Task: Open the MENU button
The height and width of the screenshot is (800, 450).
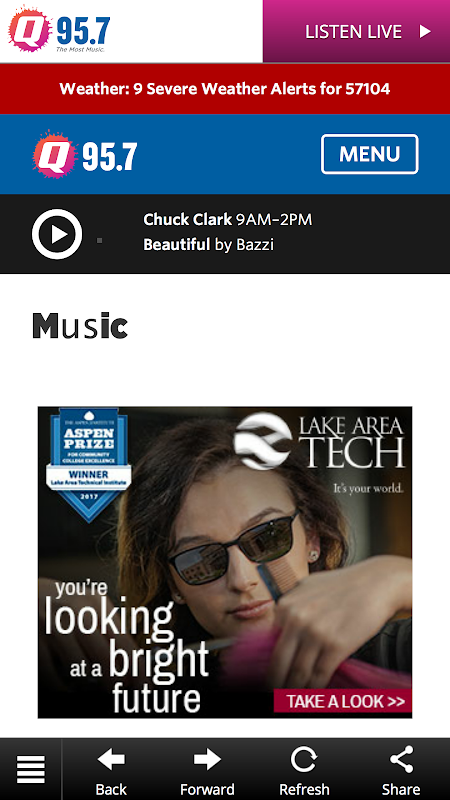Action: (x=369, y=154)
